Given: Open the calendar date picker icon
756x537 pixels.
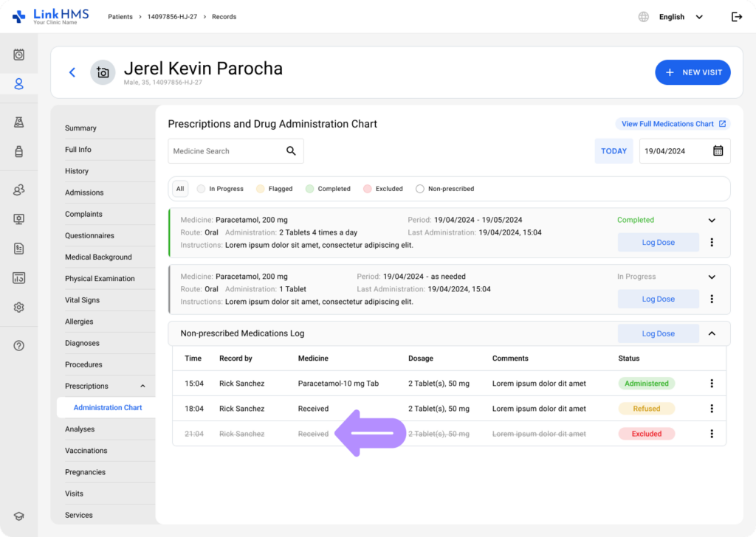Looking at the screenshot, I should point(718,151).
